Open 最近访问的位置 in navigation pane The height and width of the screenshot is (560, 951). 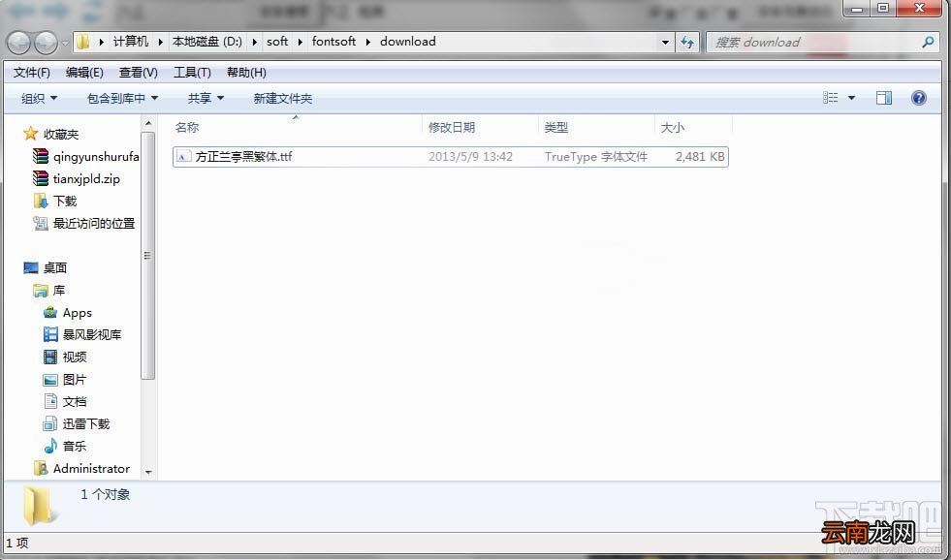click(x=94, y=223)
